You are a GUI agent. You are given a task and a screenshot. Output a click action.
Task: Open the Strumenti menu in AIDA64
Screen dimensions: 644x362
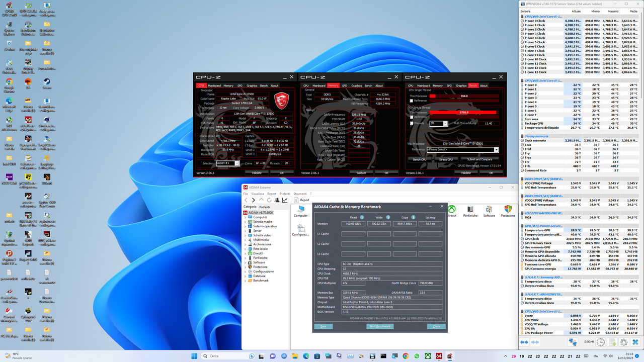(x=300, y=194)
